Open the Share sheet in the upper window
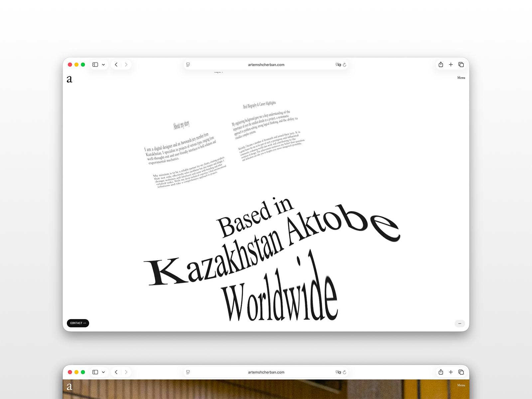Screen dimensions: 532x399 441,65
